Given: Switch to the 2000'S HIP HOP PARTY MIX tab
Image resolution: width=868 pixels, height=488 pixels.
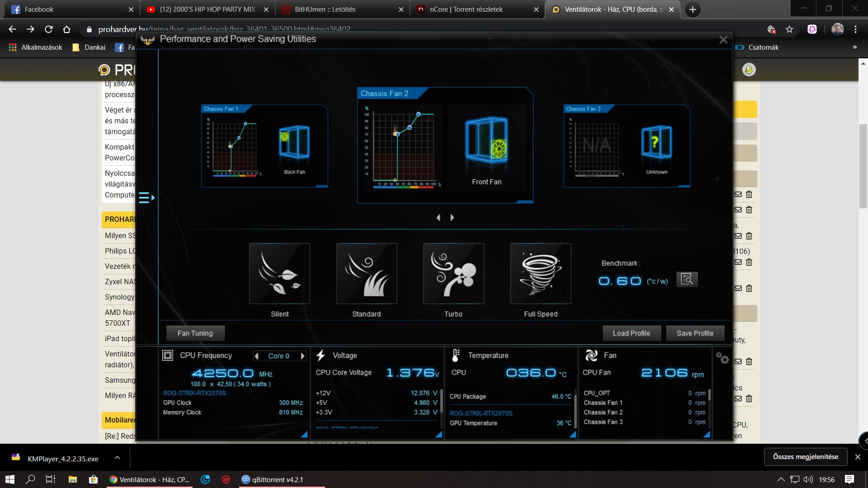Looking at the screenshot, I should pos(208,9).
